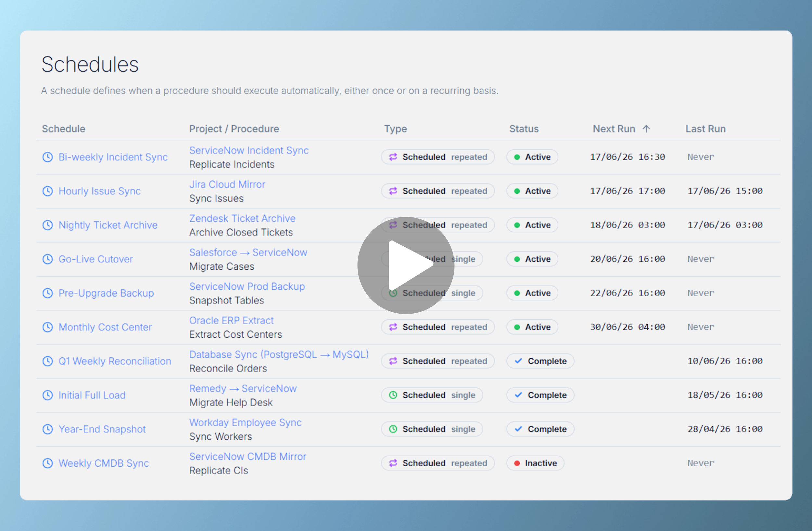Image resolution: width=812 pixels, height=531 pixels.
Task: Open Zendesk Ticket Archive project link
Action: 242,218
